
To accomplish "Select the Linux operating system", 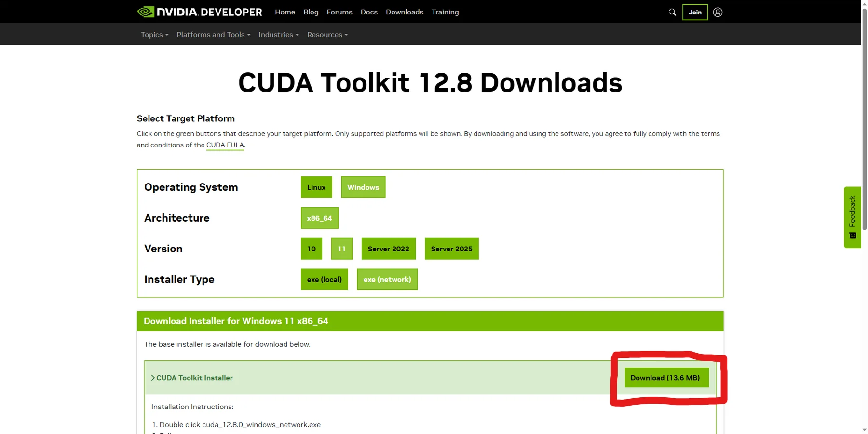I will point(316,187).
